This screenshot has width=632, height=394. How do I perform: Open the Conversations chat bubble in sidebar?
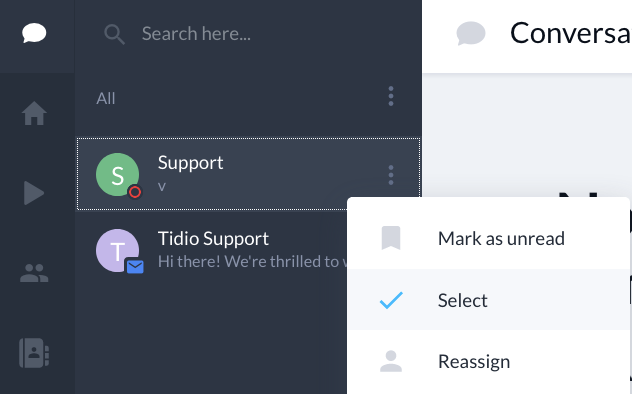click(x=34, y=33)
